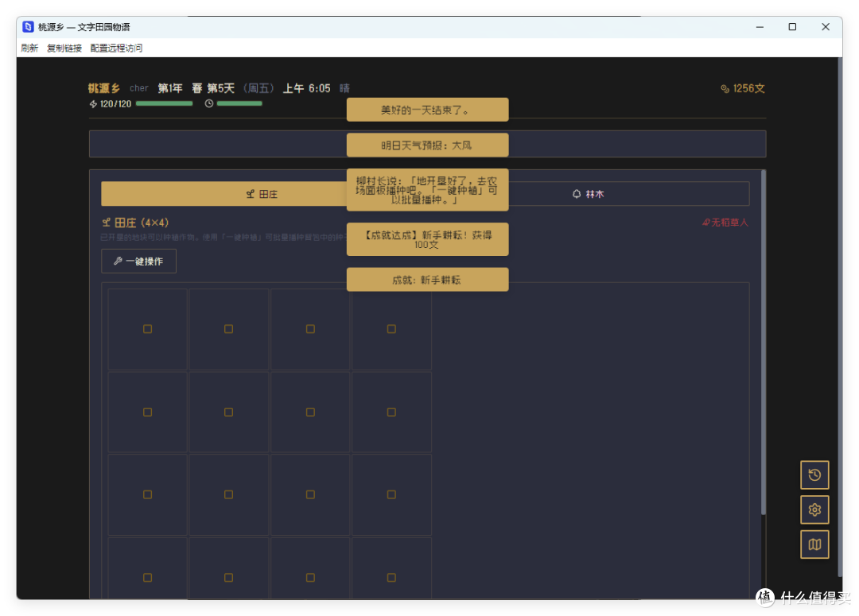
Task: Click the 1256文 money amount
Action: tap(749, 88)
